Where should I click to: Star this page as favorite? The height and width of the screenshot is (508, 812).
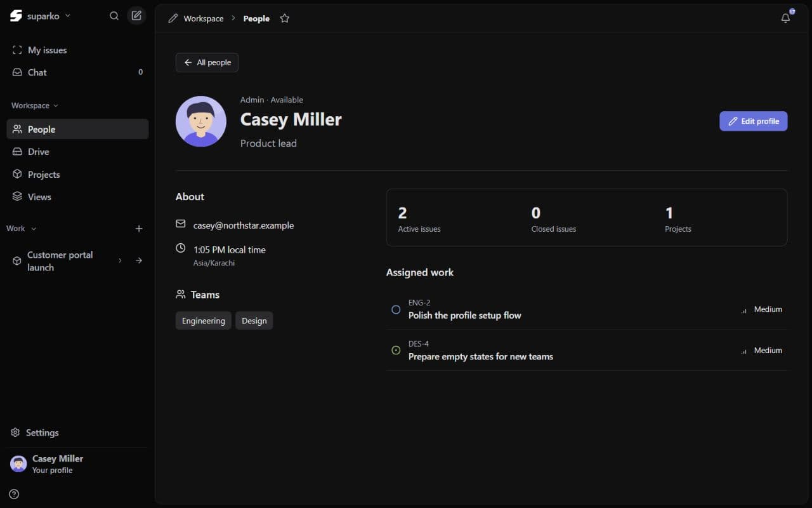(285, 18)
